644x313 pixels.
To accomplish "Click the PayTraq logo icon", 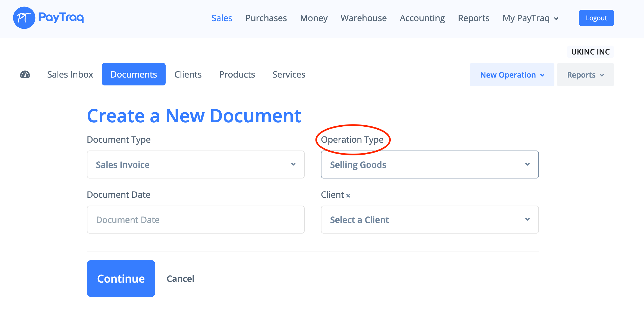I will [x=24, y=18].
